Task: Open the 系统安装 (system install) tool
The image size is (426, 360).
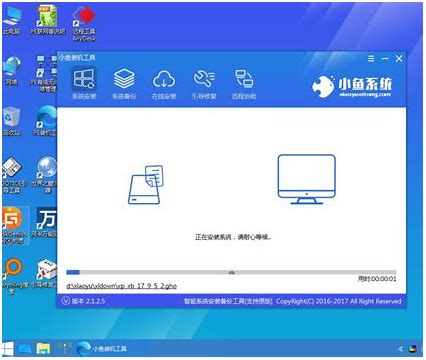Action: pyautogui.click(x=84, y=83)
